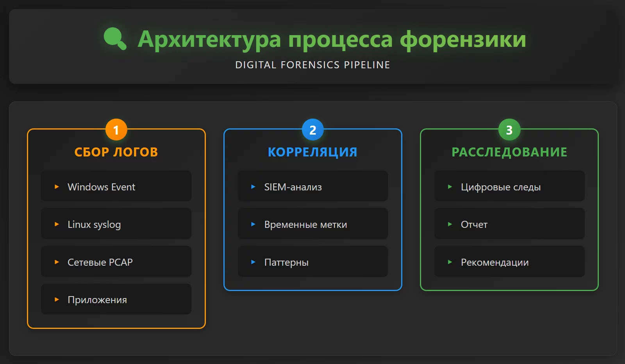Click the arrow bullet beside Рекомендации
This screenshot has height=364, width=625.
(450, 262)
